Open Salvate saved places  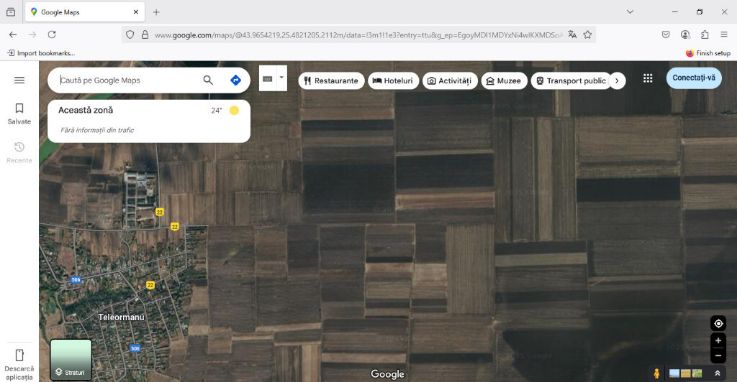click(x=19, y=114)
